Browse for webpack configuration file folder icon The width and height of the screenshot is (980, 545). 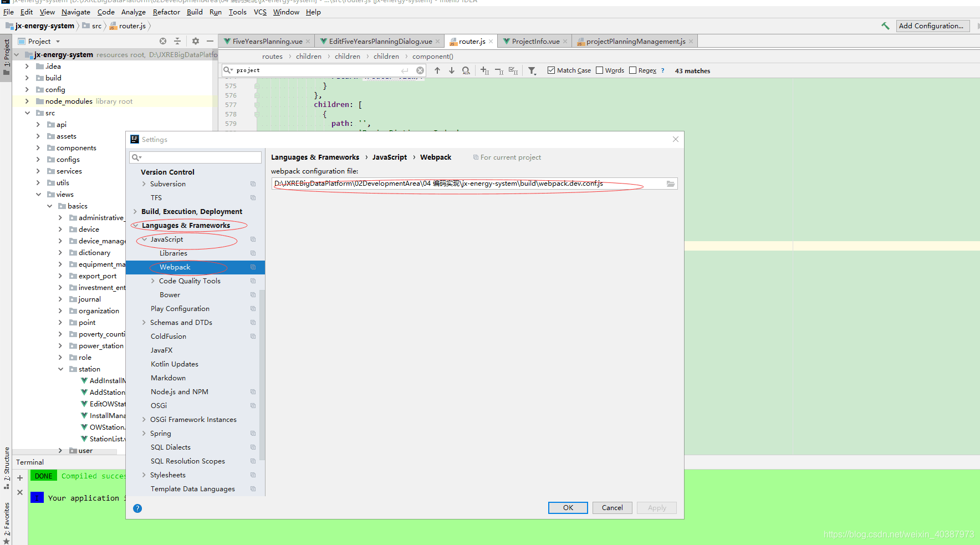click(671, 184)
